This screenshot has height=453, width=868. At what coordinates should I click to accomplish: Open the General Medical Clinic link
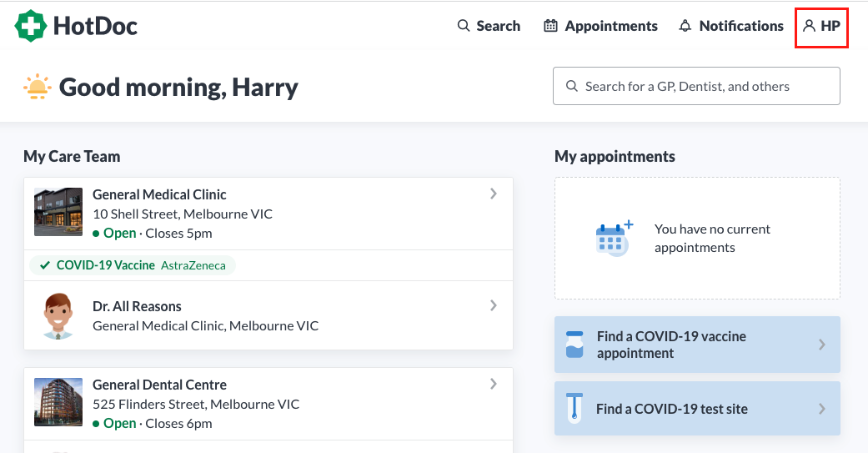[x=159, y=194]
